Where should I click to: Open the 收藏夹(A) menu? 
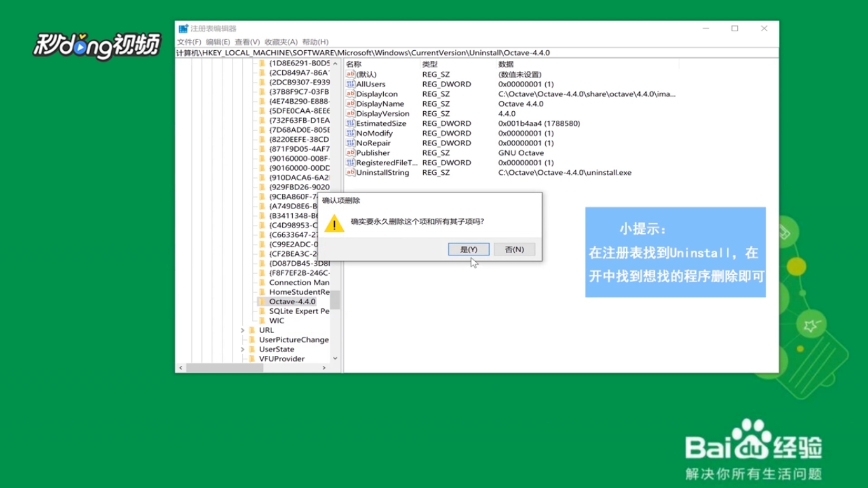tap(278, 41)
